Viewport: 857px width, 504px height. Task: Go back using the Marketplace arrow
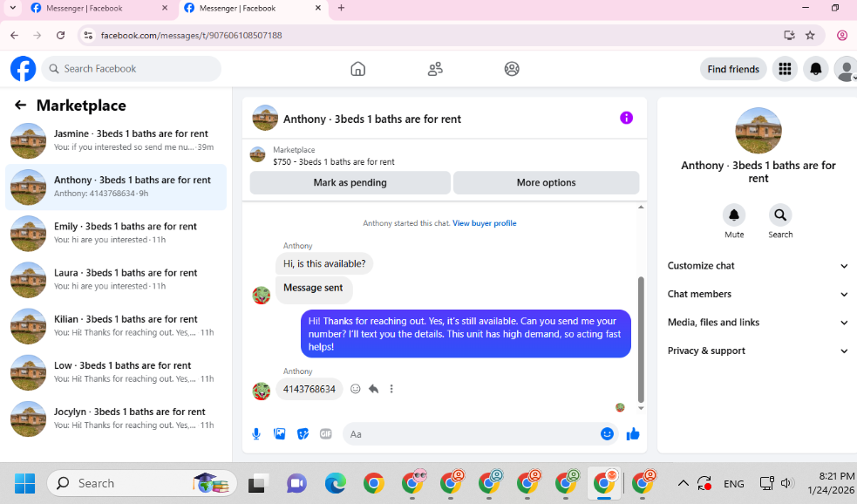[x=20, y=105]
